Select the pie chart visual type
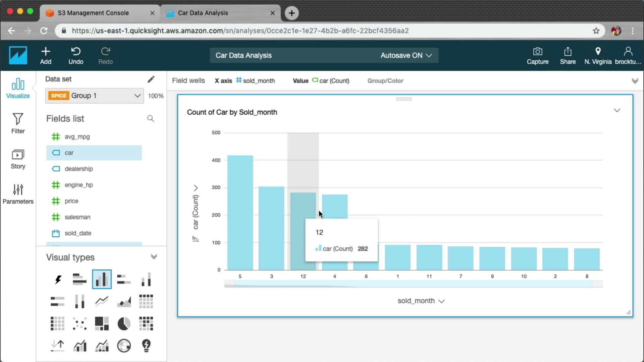Viewport: 644px width, 362px height. (x=124, y=324)
